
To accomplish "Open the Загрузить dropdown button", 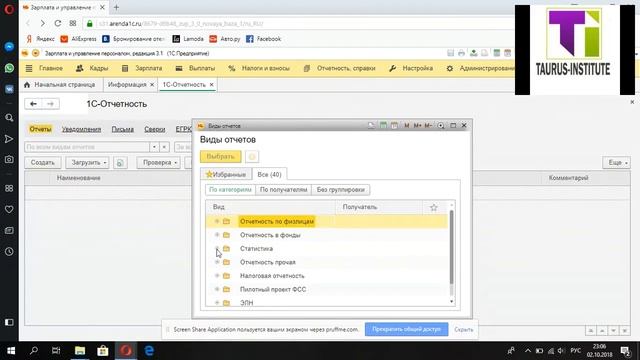I will point(88,162).
